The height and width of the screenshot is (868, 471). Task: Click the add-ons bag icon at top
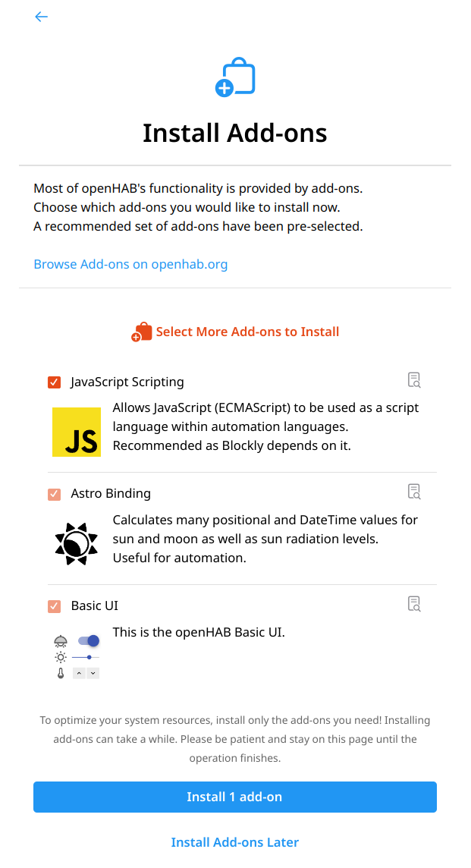(235, 77)
